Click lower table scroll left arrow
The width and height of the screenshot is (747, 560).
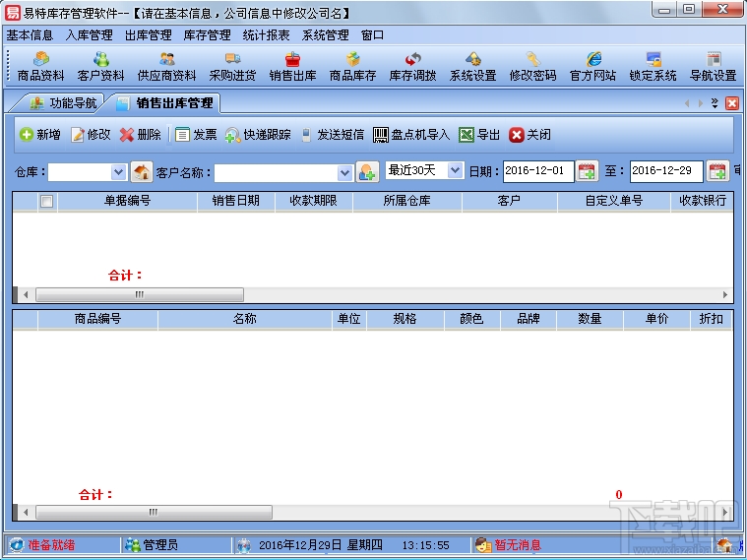(26, 513)
